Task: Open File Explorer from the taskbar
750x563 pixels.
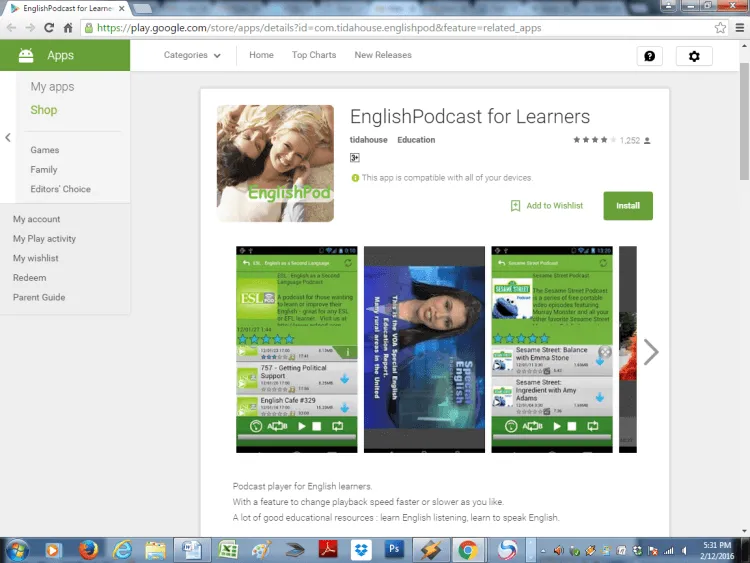Action: tap(155, 551)
